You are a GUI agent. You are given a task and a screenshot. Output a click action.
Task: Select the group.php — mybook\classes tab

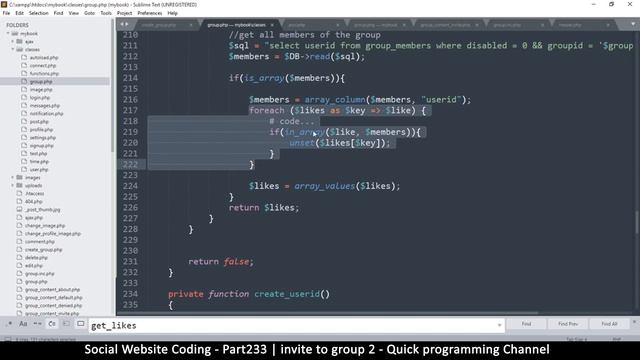pos(236,25)
